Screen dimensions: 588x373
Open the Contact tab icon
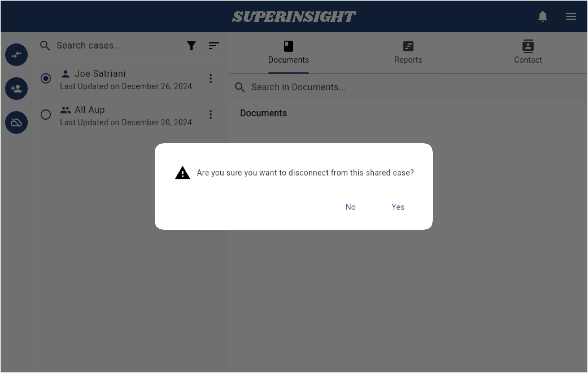[528, 46]
